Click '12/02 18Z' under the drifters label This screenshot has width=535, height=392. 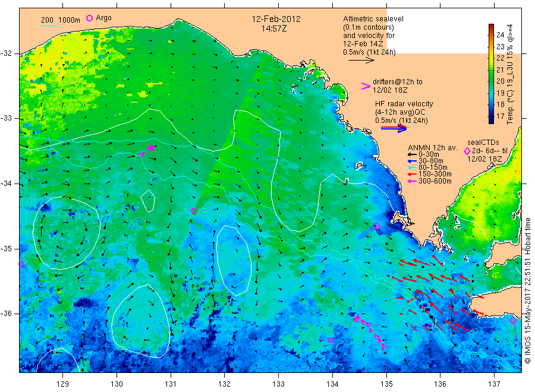tap(390, 90)
